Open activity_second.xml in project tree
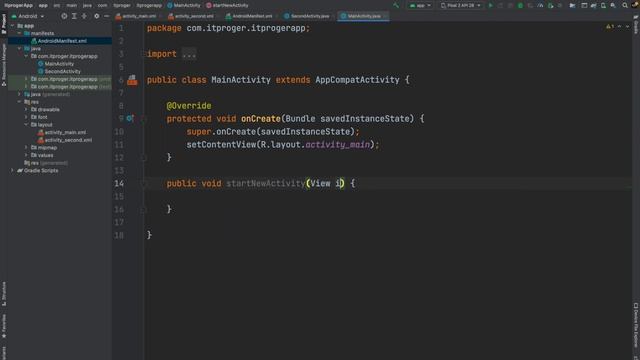The width and height of the screenshot is (640, 360). tap(68, 140)
